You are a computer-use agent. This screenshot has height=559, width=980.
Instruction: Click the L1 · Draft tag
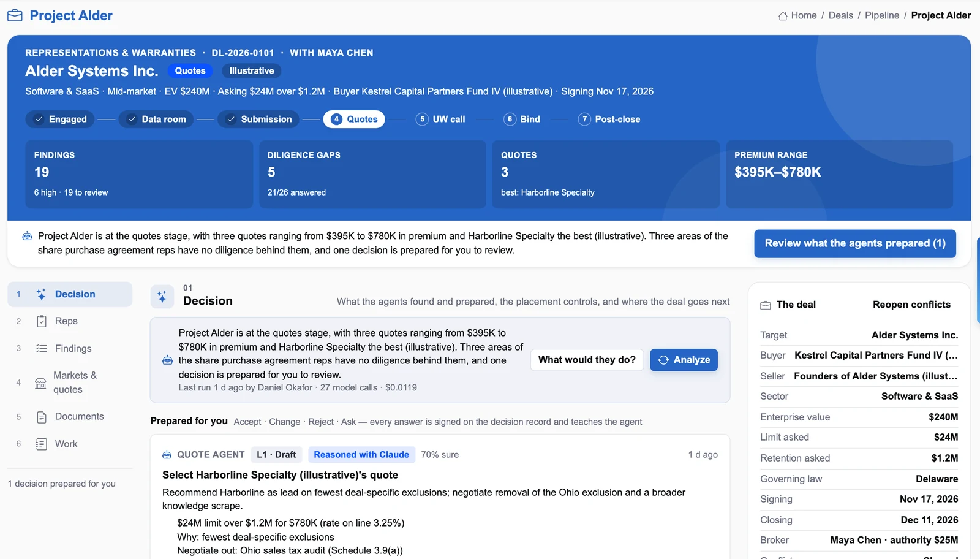coord(276,455)
